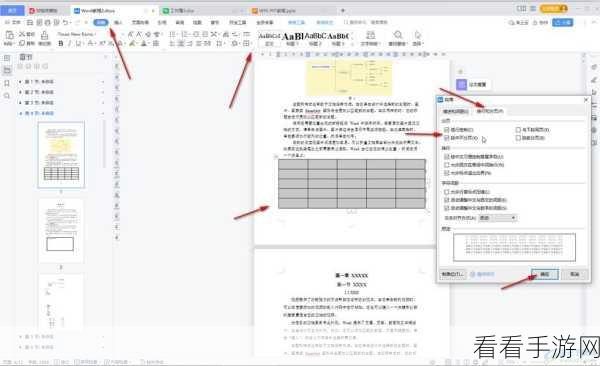Image resolution: width=600 pixels, height=366 pixels.
Task: Click the shading paint bucket icon
Action: tap(235, 44)
